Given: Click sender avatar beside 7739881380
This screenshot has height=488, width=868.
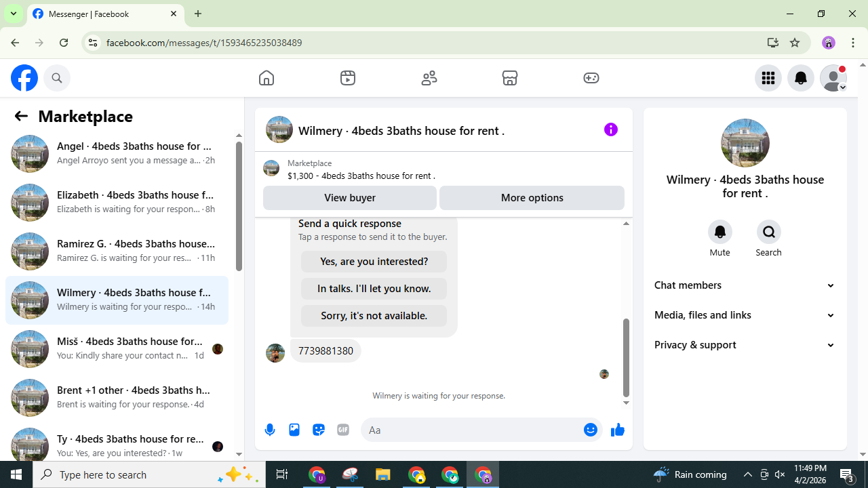Looking at the screenshot, I should click(x=275, y=353).
